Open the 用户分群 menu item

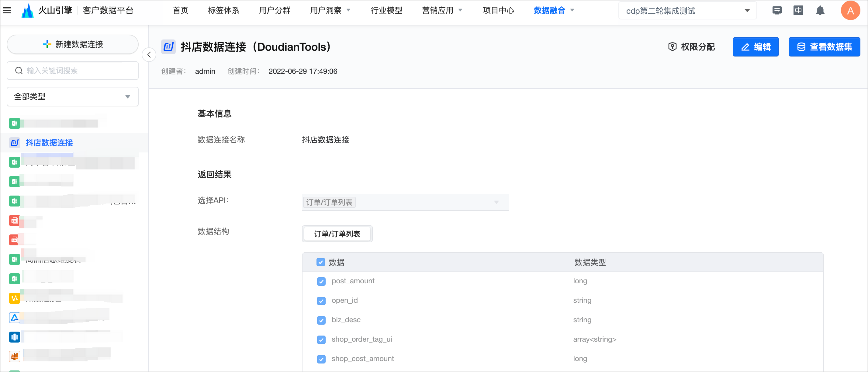[x=274, y=10]
